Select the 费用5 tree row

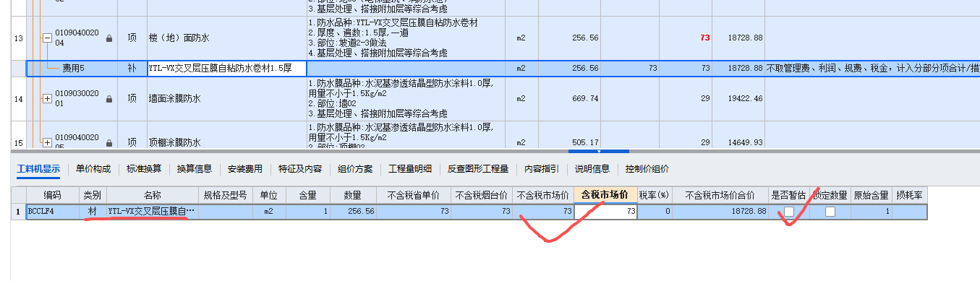72,68
